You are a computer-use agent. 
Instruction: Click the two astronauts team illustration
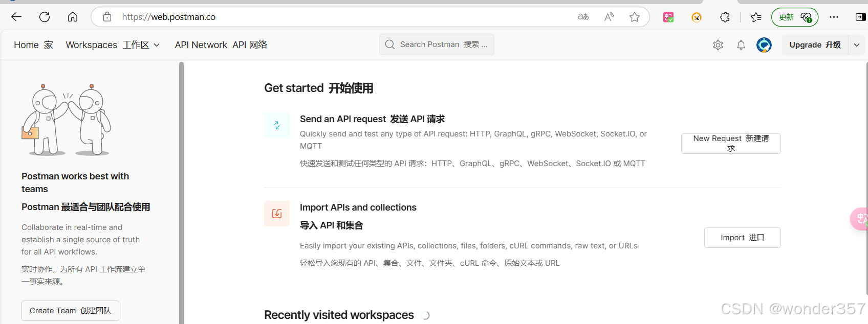click(x=66, y=120)
